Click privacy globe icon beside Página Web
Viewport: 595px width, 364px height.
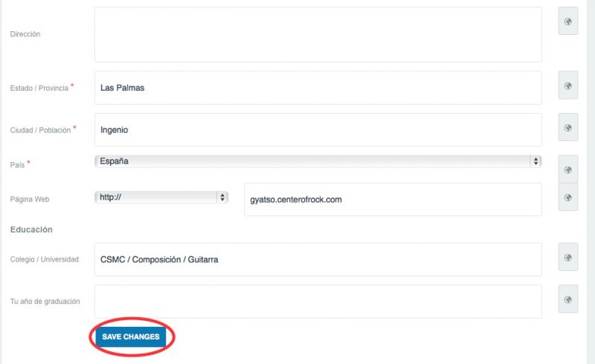pyautogui.click(x=567, y=197)
